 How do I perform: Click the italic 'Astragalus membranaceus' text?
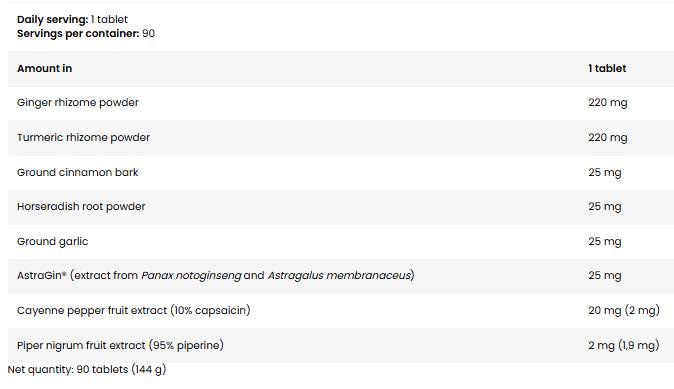point(340,276)
